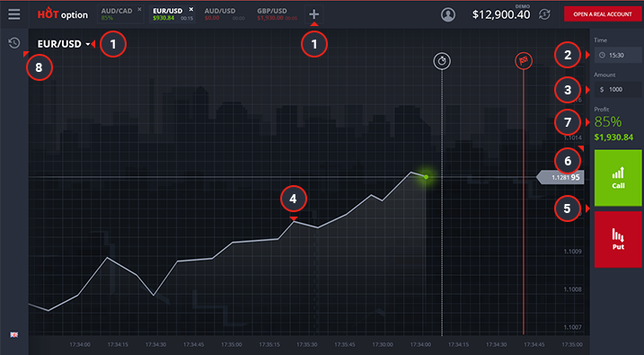The image size is (644, 355).
Task: Click the clock icon in Time field
Action: point(602,55)
